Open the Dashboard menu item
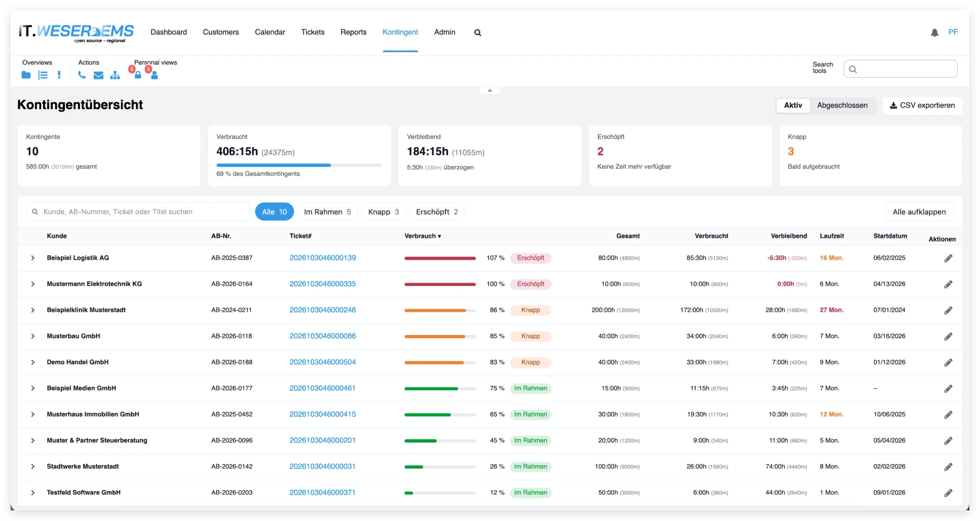 coord(169,32)
